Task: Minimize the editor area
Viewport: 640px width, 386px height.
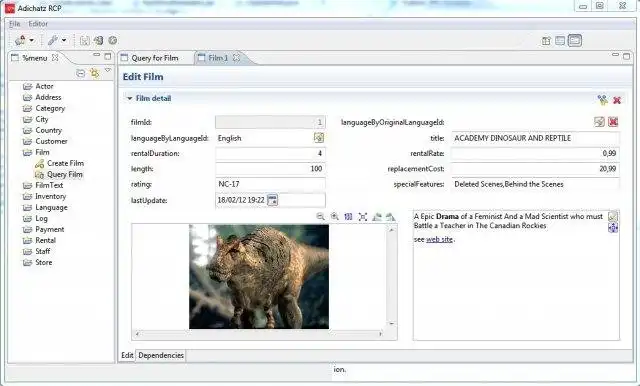Action: point(615,55)
